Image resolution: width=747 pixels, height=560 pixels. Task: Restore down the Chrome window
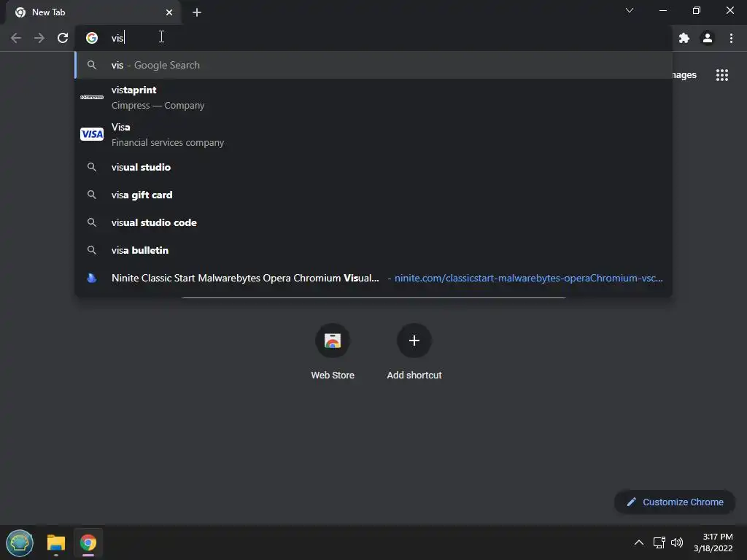pyautogui.click(x=697, y=10)
